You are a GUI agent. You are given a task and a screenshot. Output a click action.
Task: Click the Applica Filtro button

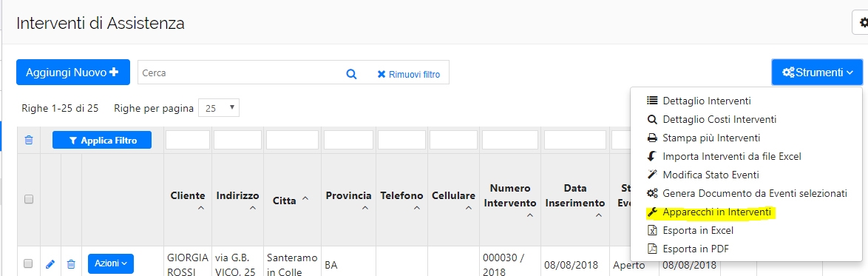103,141
